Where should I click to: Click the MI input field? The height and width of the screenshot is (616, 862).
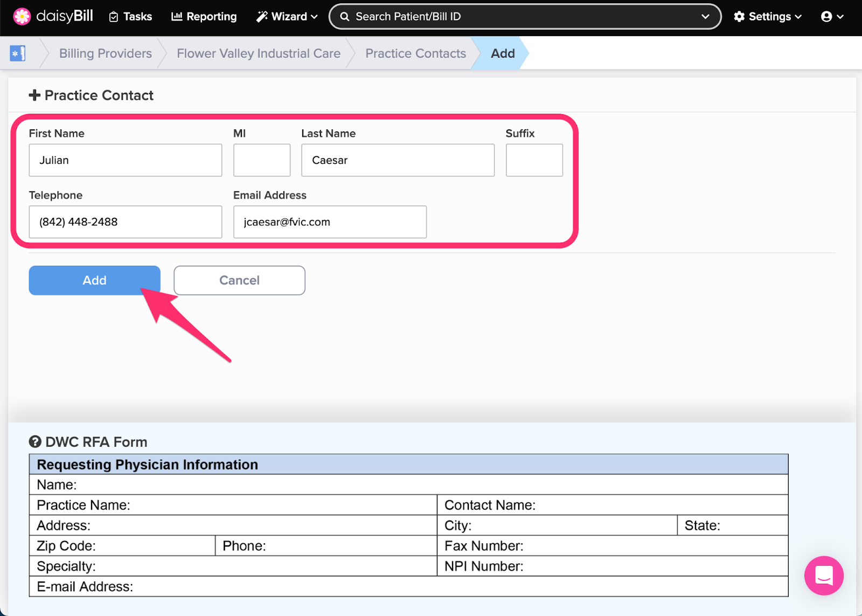tap(262, 160)
